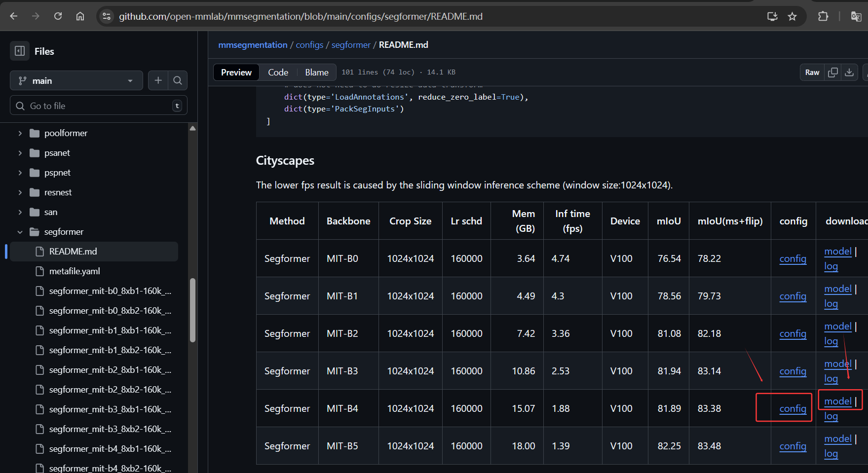Image resolution: width=868 pixels, height=473 pixels.
Task: Reload the page in the browser
Action: tap(58, 16)
